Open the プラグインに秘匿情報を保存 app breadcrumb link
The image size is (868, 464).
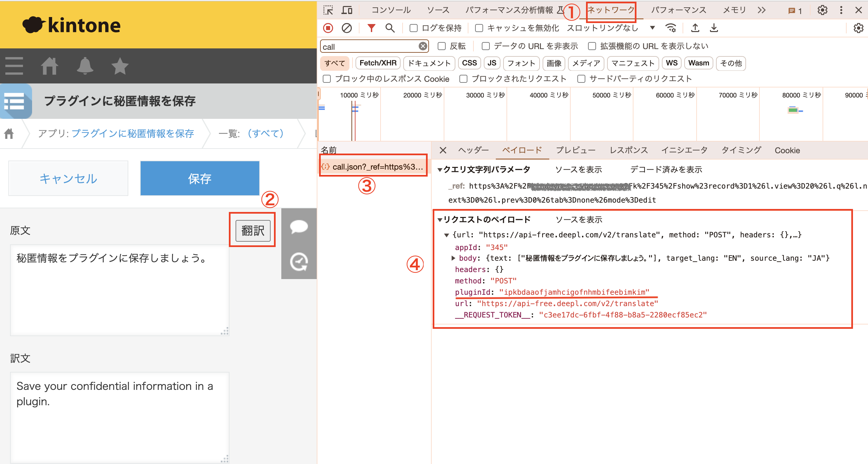[x=133, y=134]
